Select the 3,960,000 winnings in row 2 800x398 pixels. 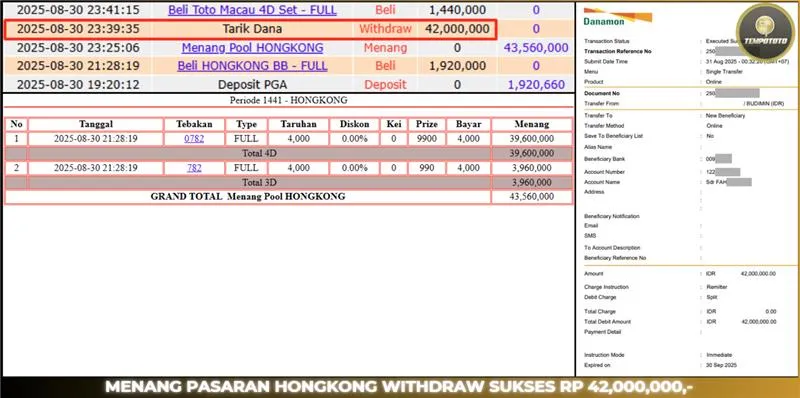[x=532, y=167]
